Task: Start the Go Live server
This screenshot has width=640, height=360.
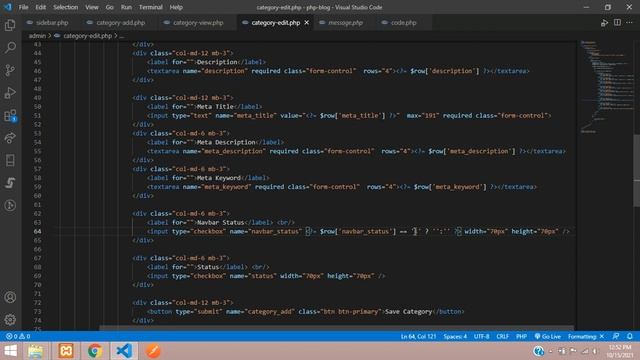Action: coord(548,336)
